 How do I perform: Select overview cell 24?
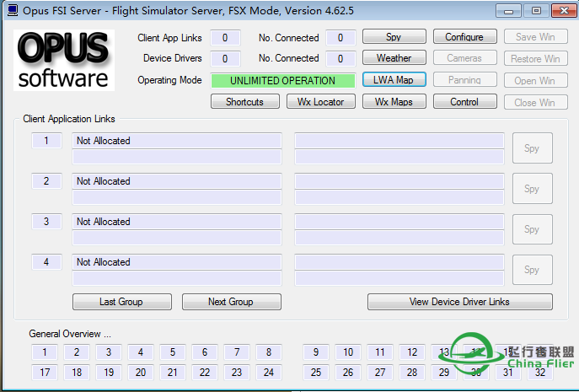click(269, 373)
